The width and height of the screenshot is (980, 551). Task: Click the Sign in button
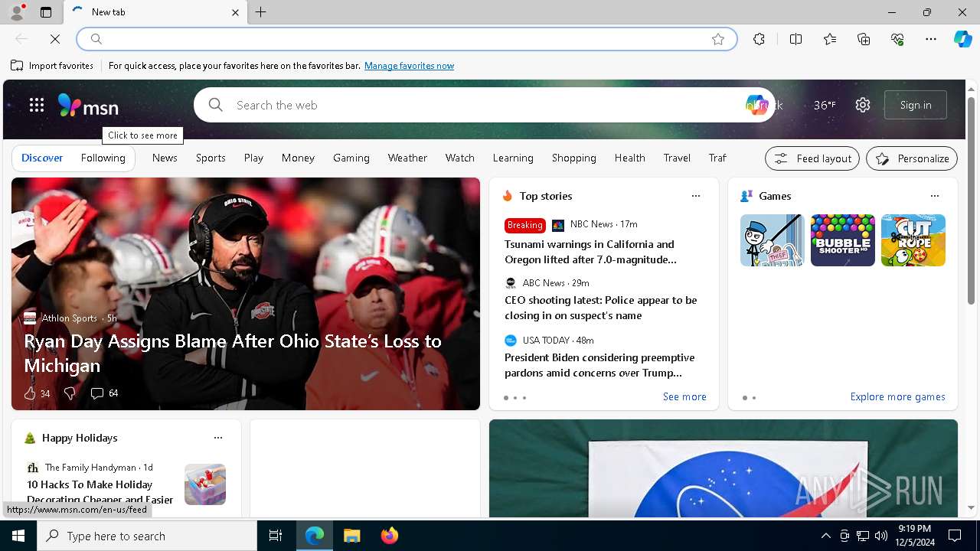coord(916,105)
